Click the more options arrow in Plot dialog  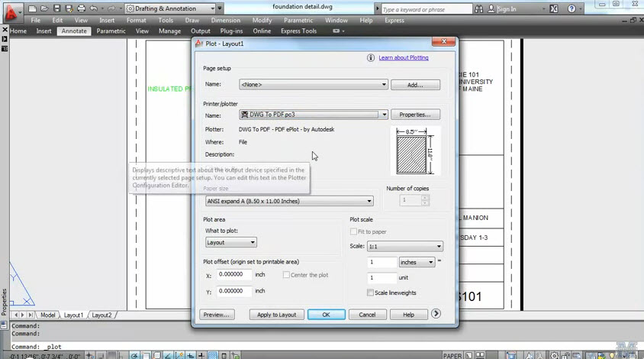pyautogui.click(x=436, y=314)
